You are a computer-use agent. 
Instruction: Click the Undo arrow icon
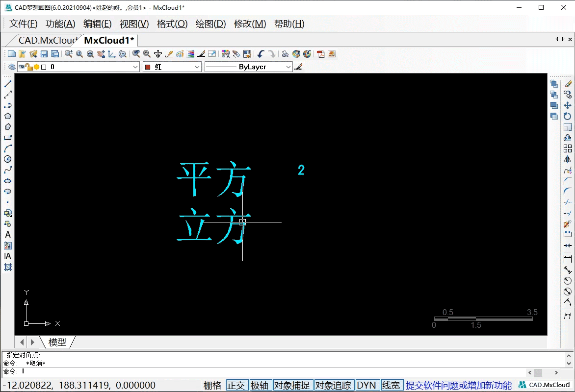pyautogui.click(x=261, y=54)
